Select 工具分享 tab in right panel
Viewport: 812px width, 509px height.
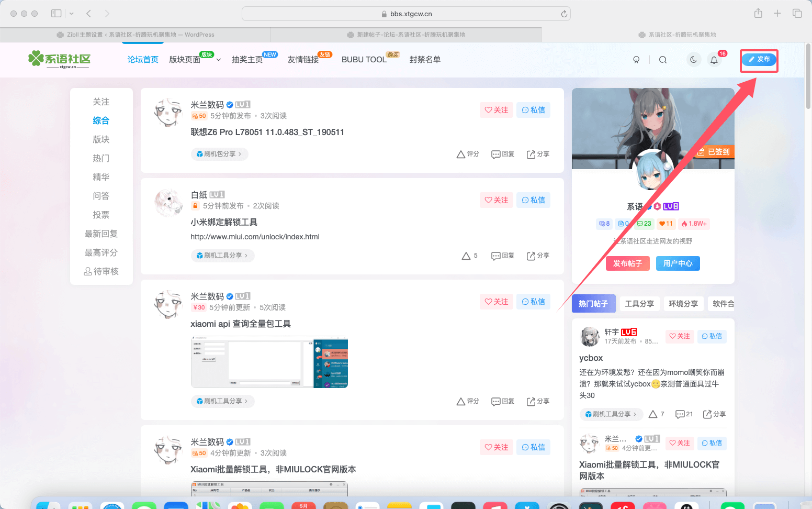tap(639, 304)
